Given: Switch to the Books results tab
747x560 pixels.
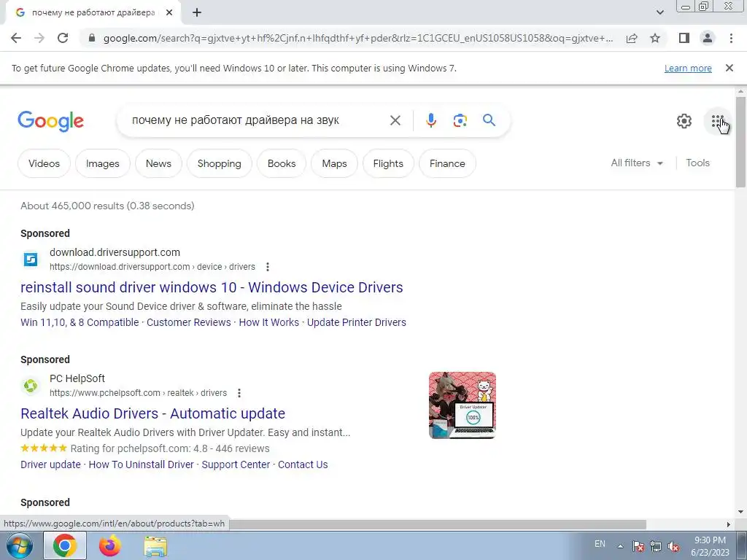Looking at the screenshot, I should coord(282,163).
